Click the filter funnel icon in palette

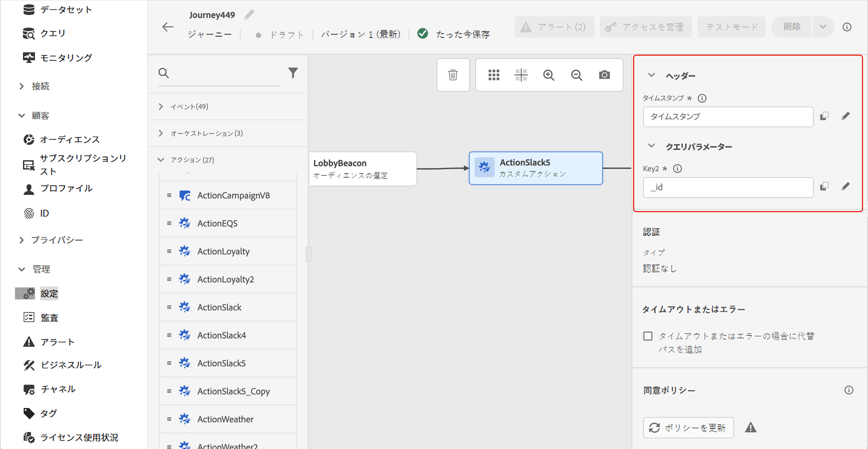[x=293, y=73]
